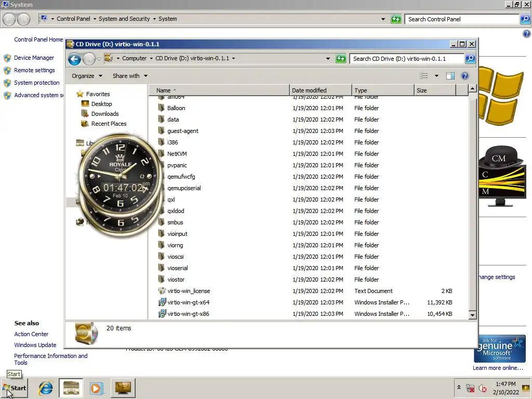This screenshot has width=532, height=399.
Task: Toggle the preview pane button
Action: (450, 76)
